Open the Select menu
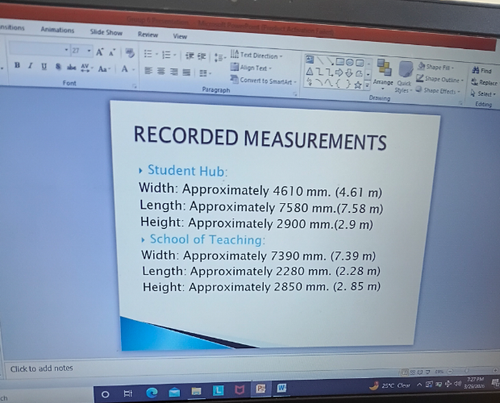 point(483,94)
